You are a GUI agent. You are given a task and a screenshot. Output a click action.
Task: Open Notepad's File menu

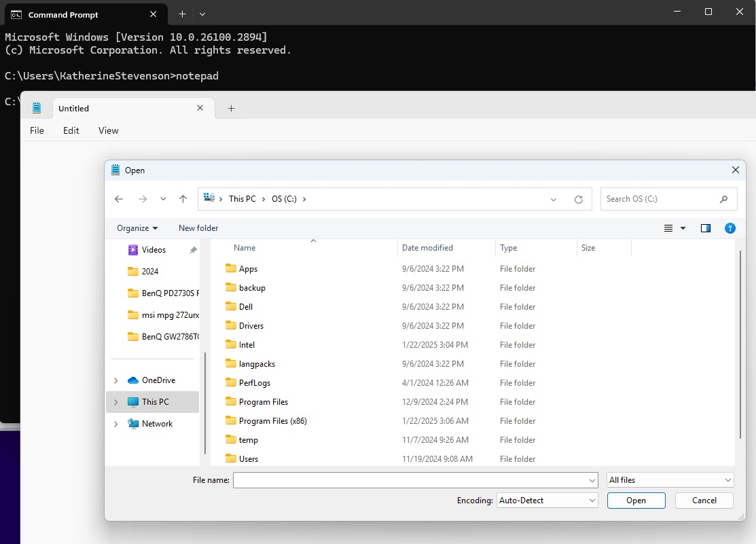[37, 130]
